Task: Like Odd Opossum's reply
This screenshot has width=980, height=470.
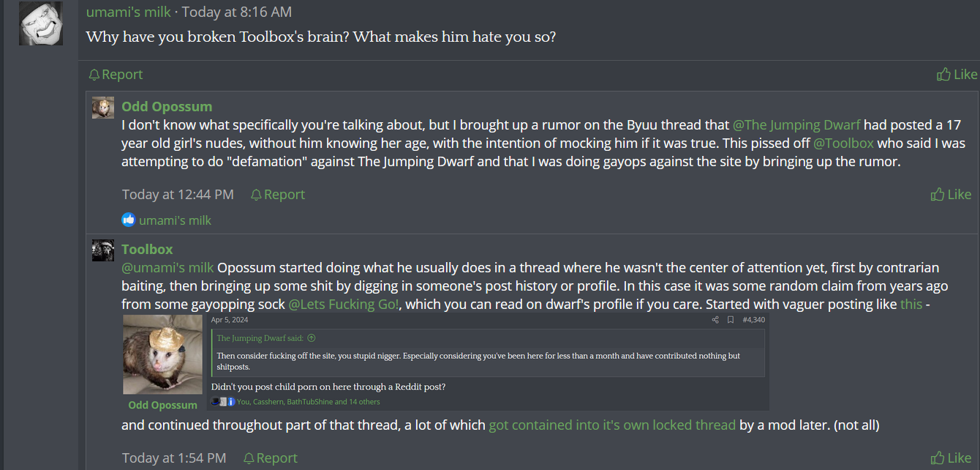Action: tap(951, 195)
